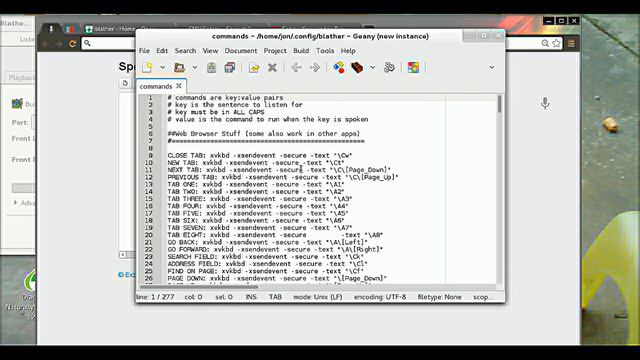Expand the build options dropdown arrow

[x=373, y=67]
